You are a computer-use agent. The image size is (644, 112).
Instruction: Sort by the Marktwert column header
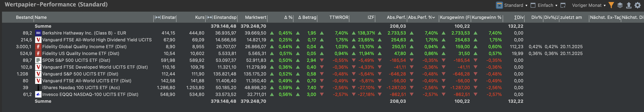255,17
